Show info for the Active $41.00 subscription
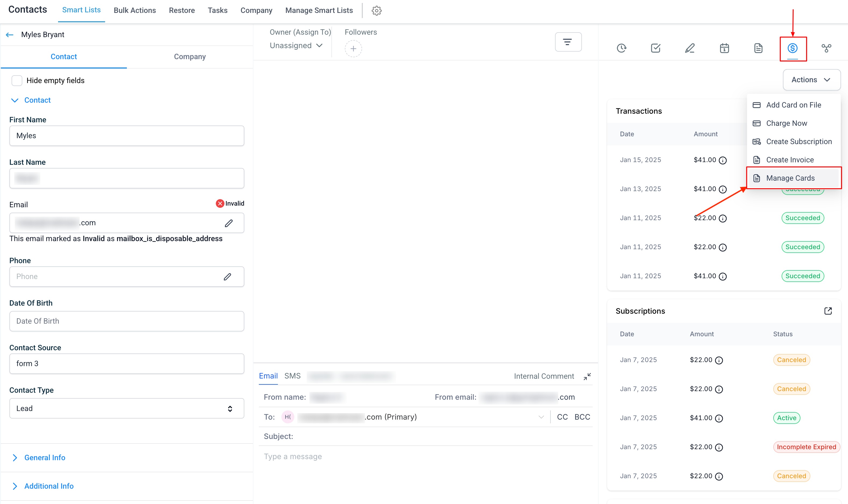848x504 pixels. (x=719, y=419)
